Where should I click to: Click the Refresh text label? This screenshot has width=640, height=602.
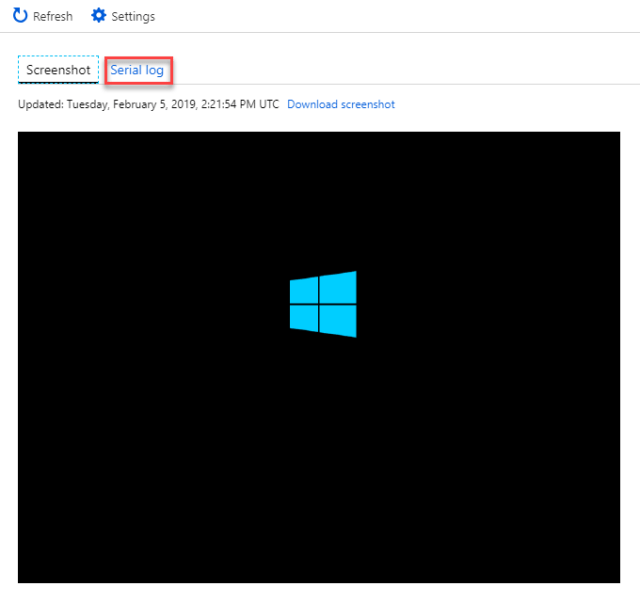pyautogui.click(x=53, y=16)
